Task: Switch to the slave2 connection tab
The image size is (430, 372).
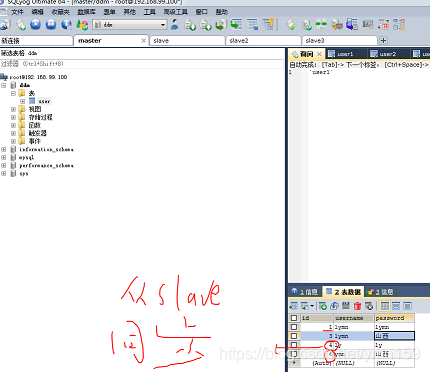Action: (x=263, y=41)
